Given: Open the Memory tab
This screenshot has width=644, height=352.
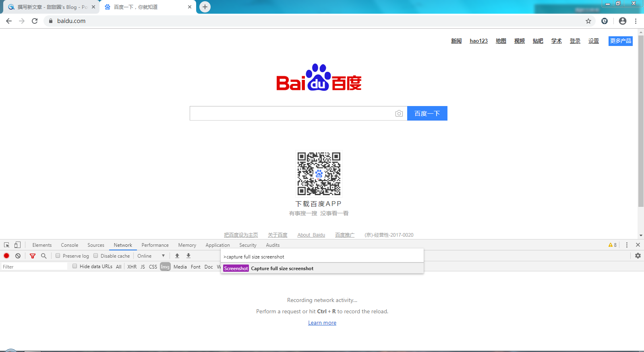Looking at the screenshot, I should (x=187, y=245).
